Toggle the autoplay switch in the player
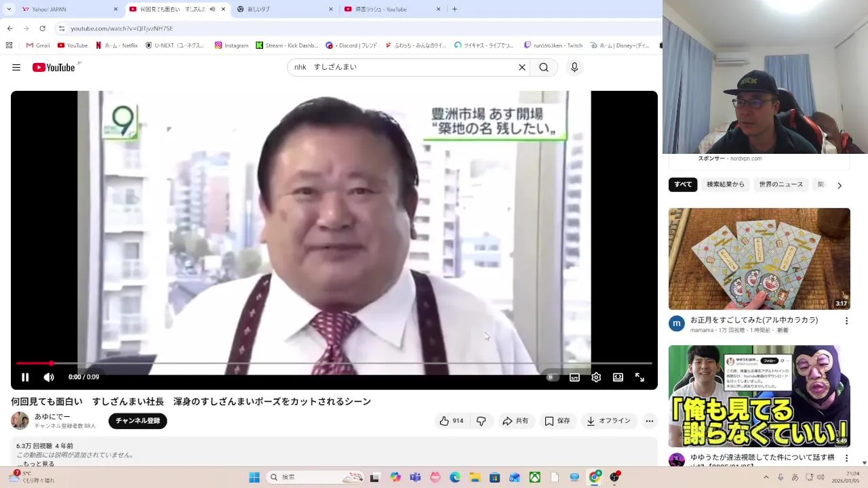This screenshot has width=868, height=488. pos(553,377)
